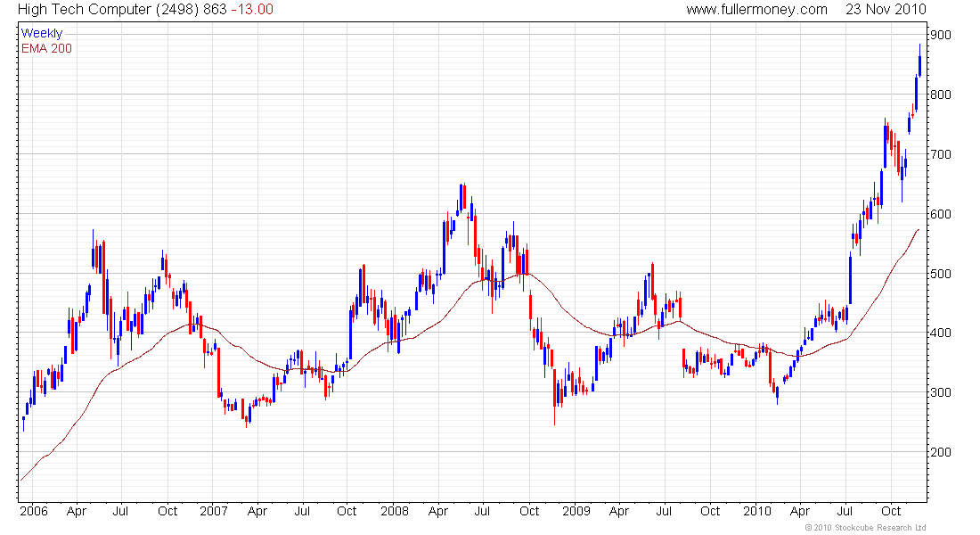
Task: Select the red 'EMA 200' legend label
Action: [46, 48]
